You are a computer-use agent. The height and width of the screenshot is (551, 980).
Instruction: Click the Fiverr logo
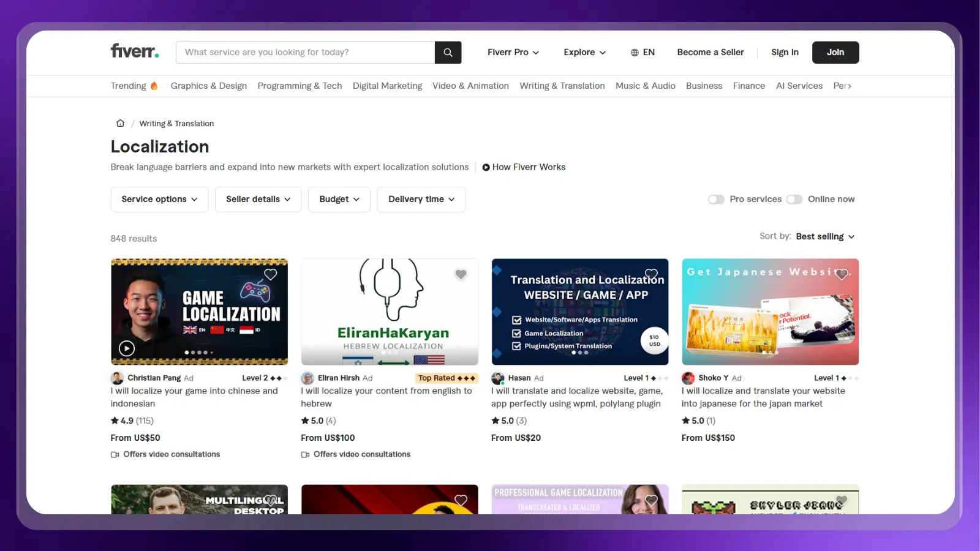(135, 51)
